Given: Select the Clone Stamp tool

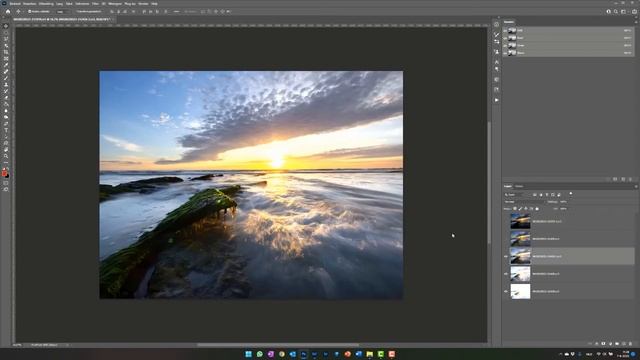Looking at the screenshot, I should (6, 85).
